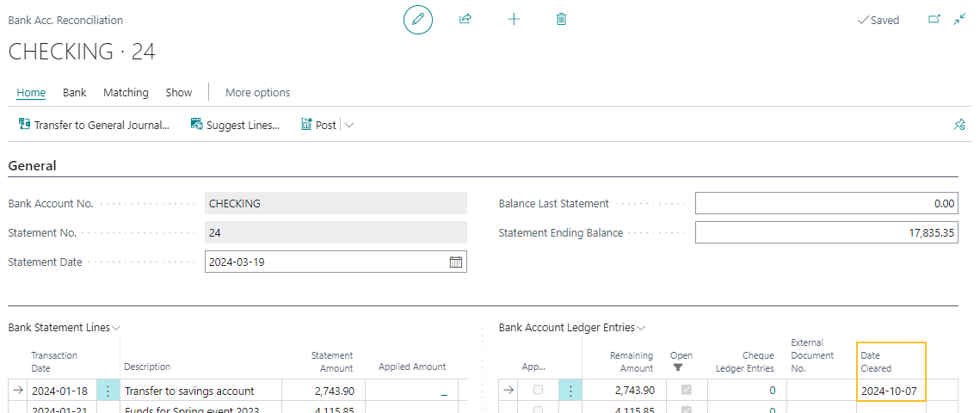Click the collapse page arrows icon

click(960, 20)
